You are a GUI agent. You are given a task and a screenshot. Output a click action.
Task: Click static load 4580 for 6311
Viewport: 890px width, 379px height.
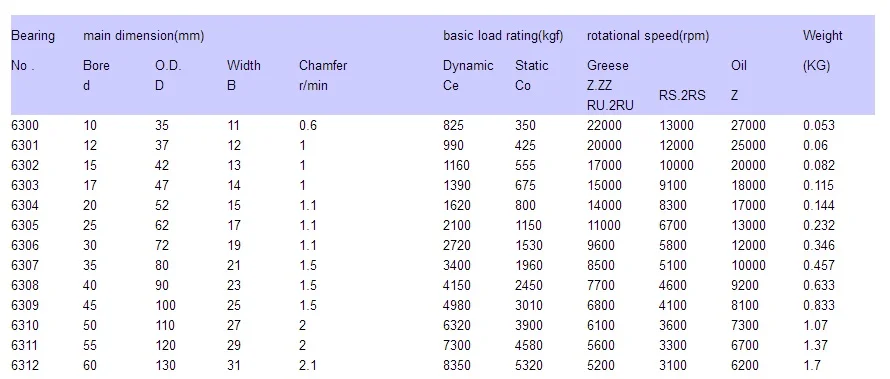point(528,345)
